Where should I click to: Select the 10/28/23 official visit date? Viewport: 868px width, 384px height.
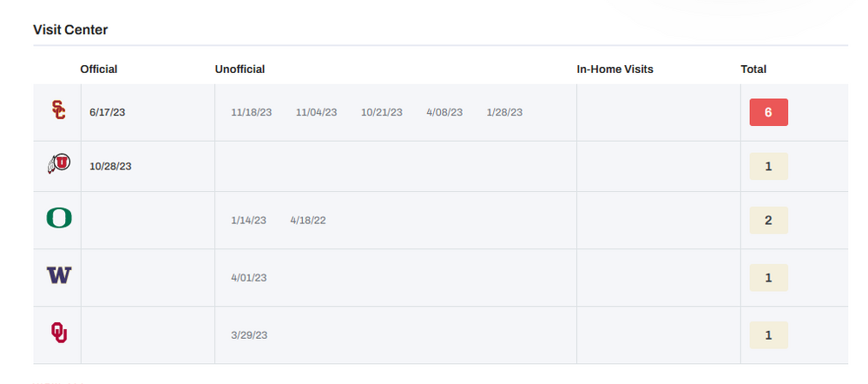[x=110, y=166]
